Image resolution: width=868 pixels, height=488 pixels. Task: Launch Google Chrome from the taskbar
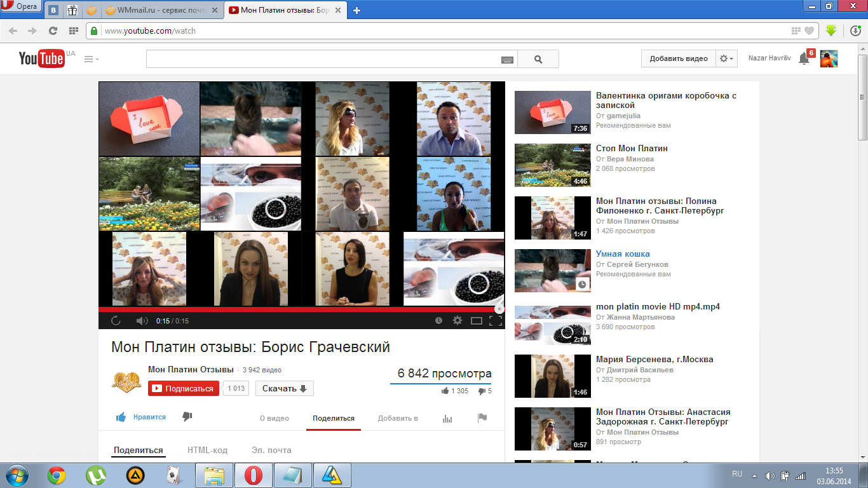point(57,475)
